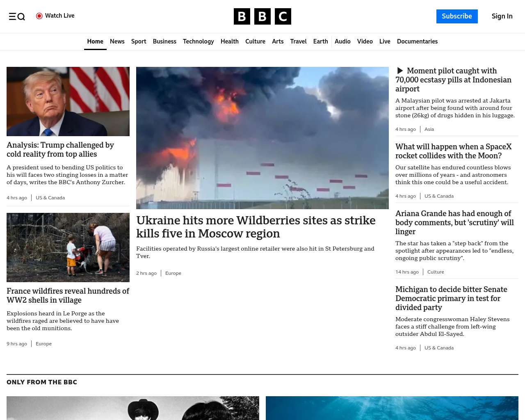
Task: Open the Trump photo thumbnail
Action: (x=68, y=101)
